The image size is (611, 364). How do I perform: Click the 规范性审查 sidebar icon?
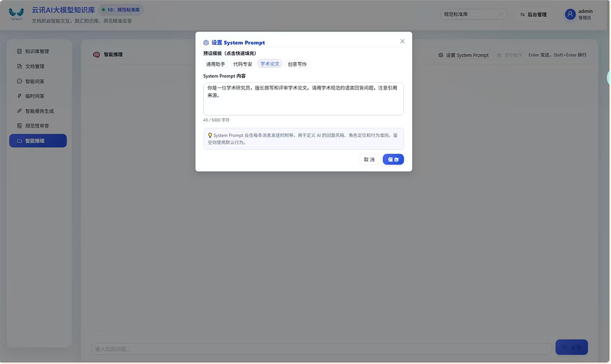pyautogui.click(x=19, y=126)
